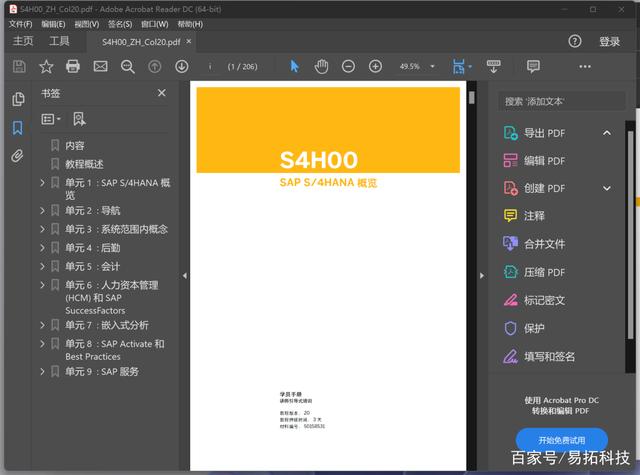Collapse left navigation pane arrow
Viewport: 640px width, 475px height.
(185, 276)
